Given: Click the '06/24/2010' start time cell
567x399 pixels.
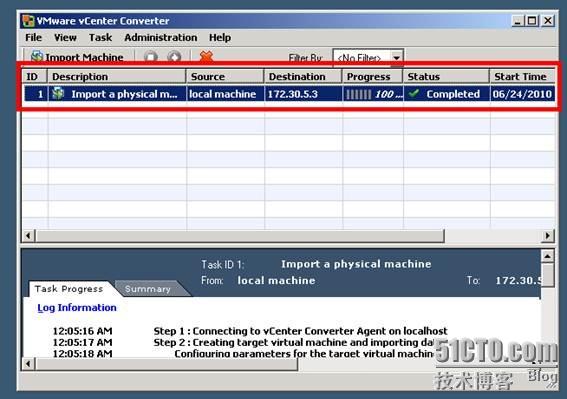Looking at the screenshot, I should coord(522,94).
